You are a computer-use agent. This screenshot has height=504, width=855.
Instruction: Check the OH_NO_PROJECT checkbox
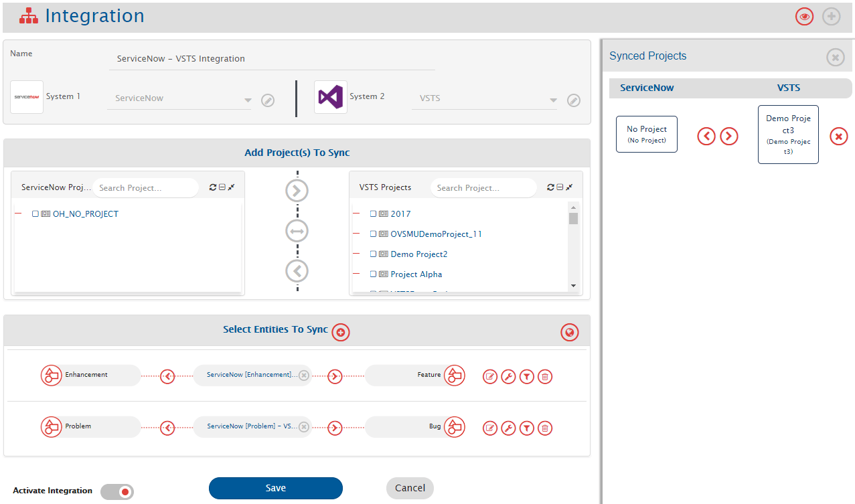[x=35, y=214]
